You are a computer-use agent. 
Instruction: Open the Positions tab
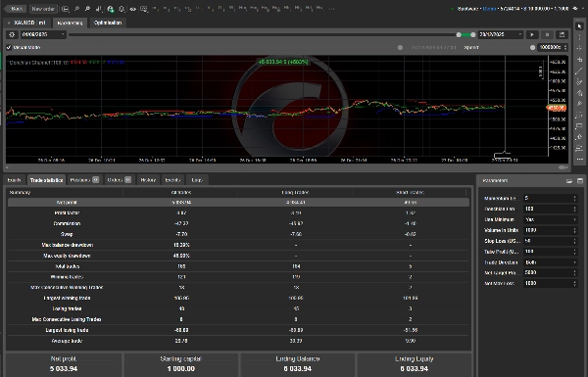84,180
